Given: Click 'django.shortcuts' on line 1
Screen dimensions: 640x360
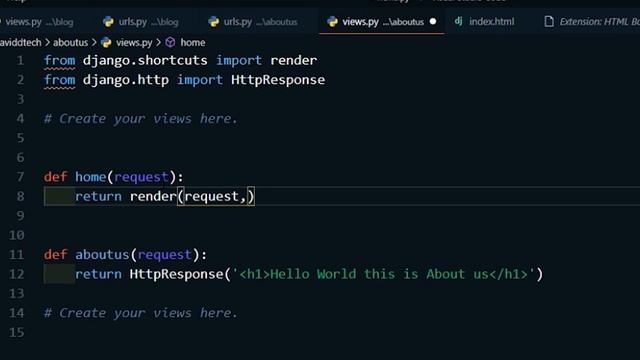Looking at the screenshot, I should [145, 60].
